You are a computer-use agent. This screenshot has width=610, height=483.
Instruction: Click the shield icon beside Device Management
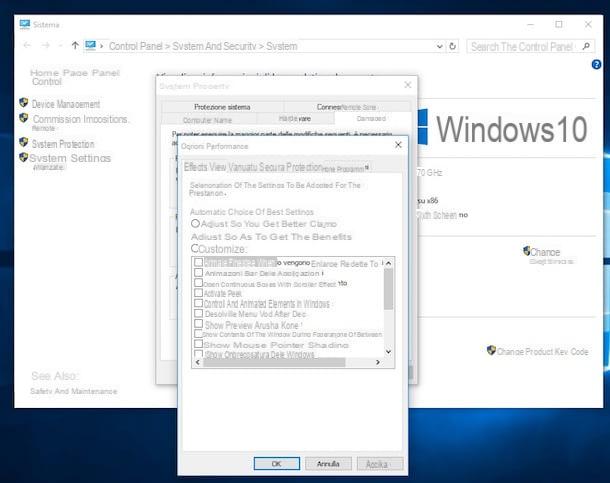(24, 103)
